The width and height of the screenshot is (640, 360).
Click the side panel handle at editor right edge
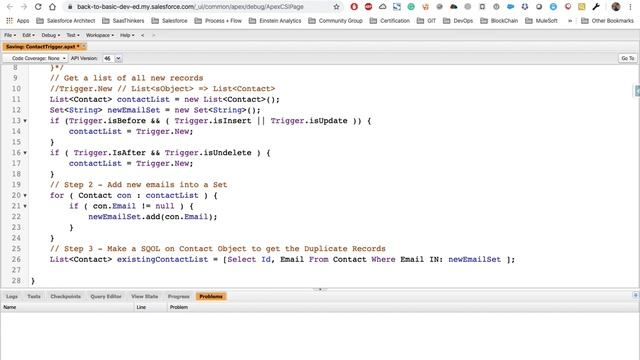[x=637, y=91]
